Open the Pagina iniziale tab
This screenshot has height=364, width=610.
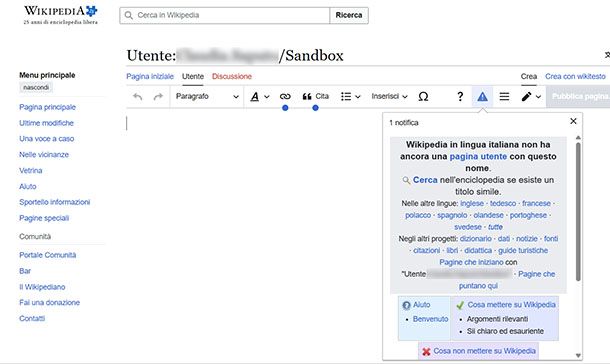click(150, 76)
